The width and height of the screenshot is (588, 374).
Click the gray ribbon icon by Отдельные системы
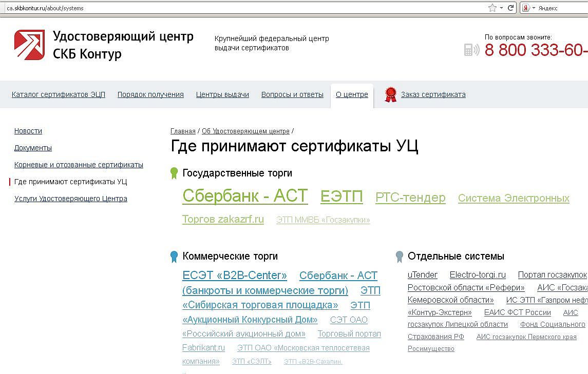400,257
